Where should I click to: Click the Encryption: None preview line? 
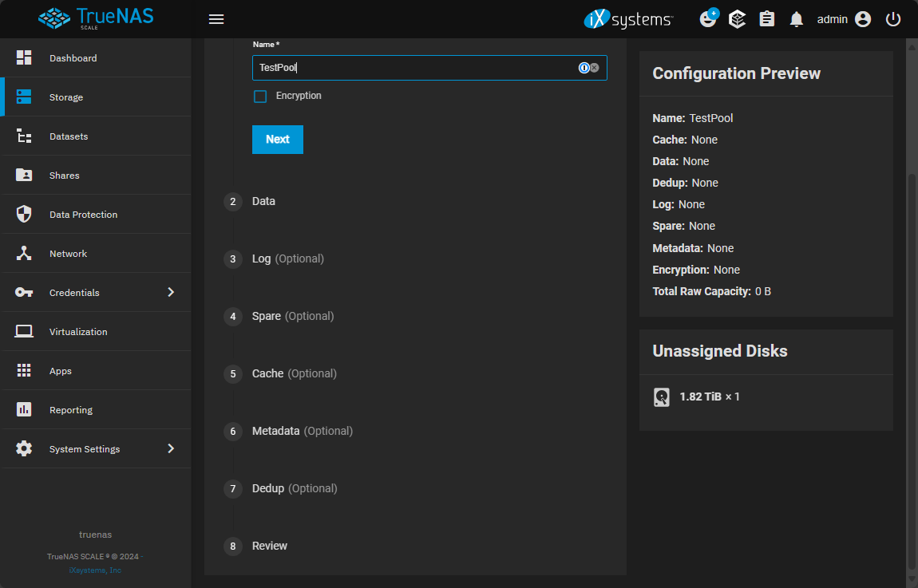[696, 270]
